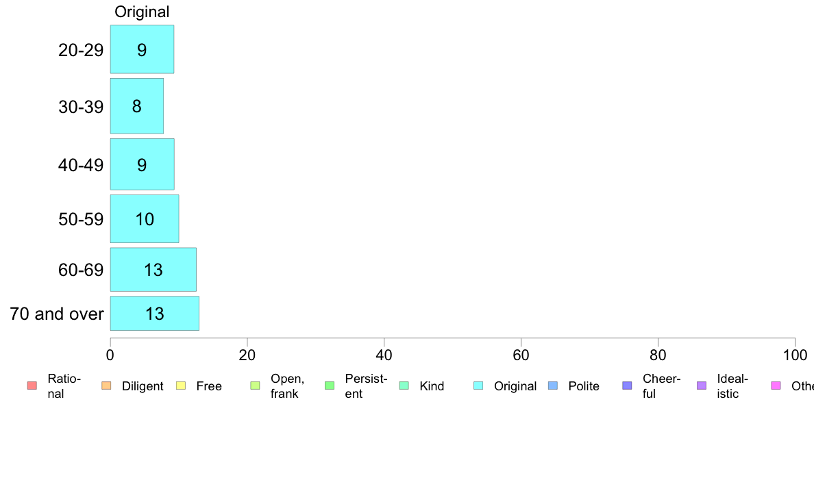Click the cyan Original legend swatch
This screenshot has width=814, height=504.
tap(478, 386)
